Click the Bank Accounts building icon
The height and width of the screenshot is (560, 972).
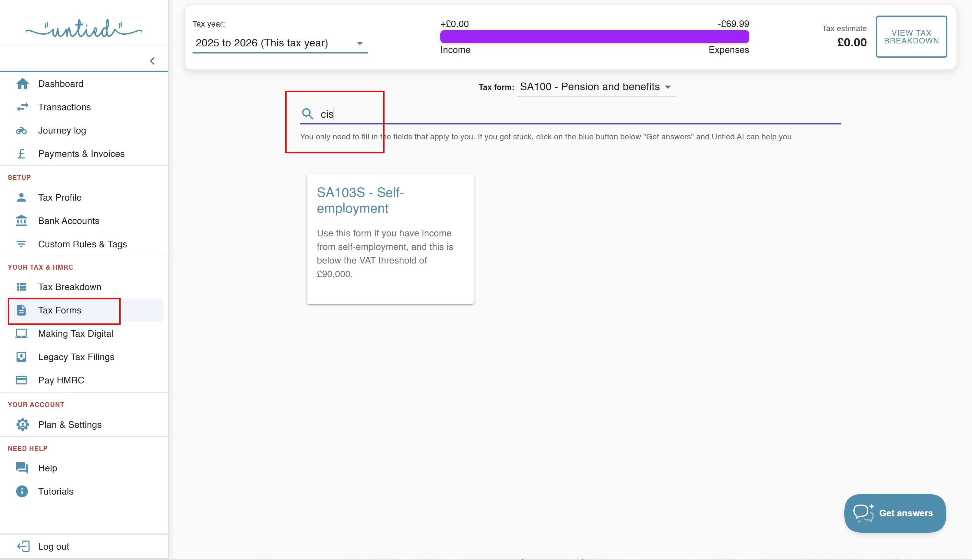[21, 221]
